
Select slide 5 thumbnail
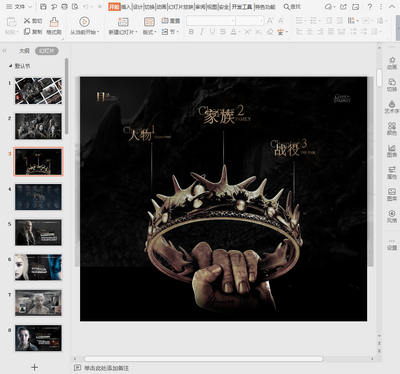pos(38,232)
